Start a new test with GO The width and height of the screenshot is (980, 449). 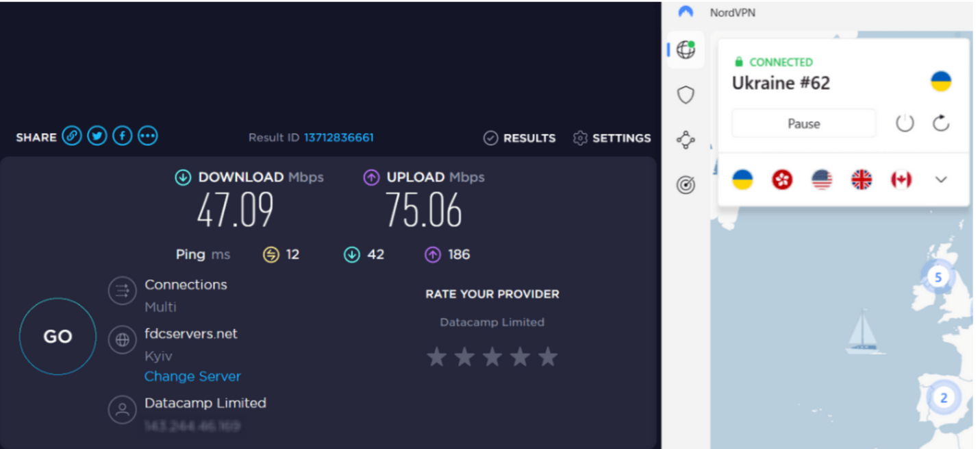coord(58,337)
